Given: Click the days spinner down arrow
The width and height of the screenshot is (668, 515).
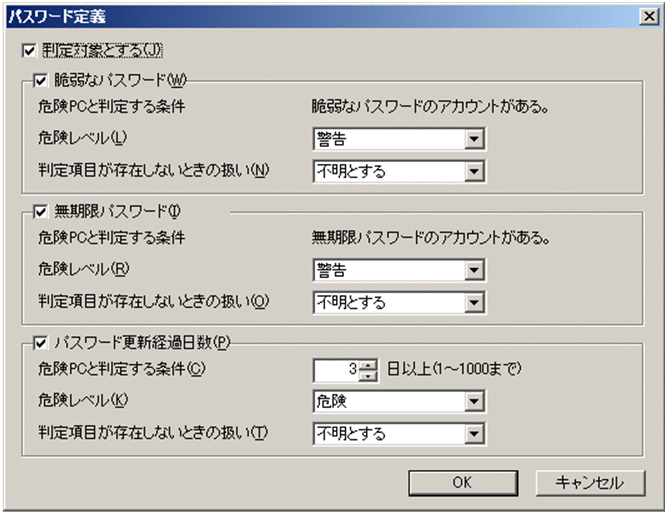Looking at the screenshot, I should [369, 376].
